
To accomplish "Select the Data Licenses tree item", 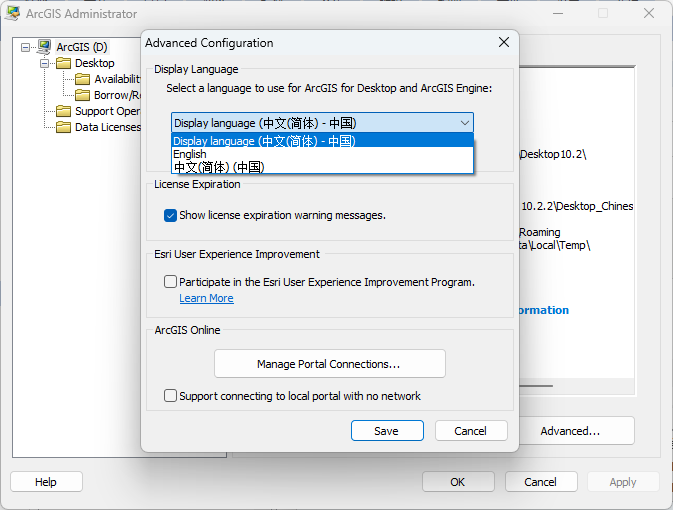I will click(107, 127).
